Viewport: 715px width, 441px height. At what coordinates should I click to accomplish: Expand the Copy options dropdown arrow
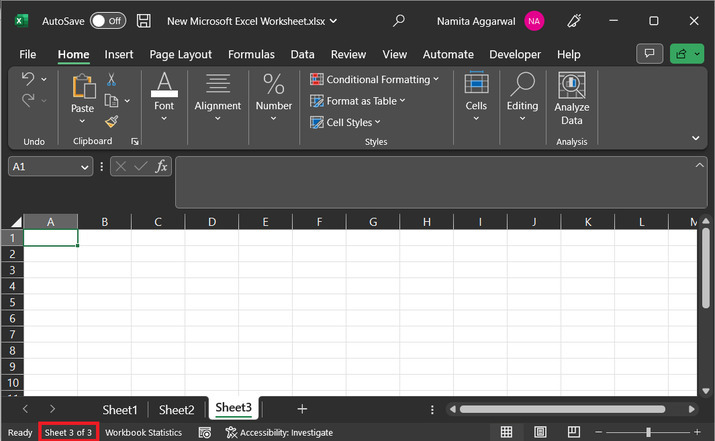pos(127,101)
